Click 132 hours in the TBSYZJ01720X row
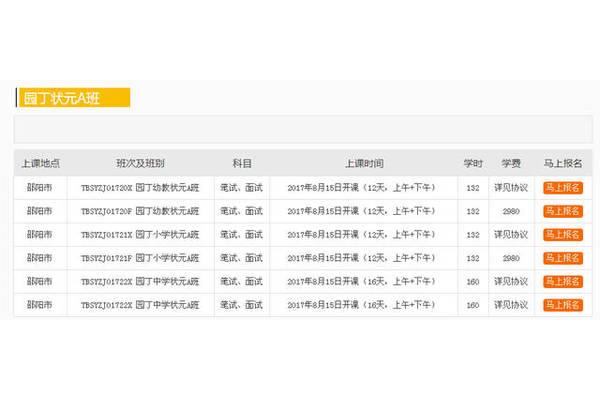 (473, 188)
